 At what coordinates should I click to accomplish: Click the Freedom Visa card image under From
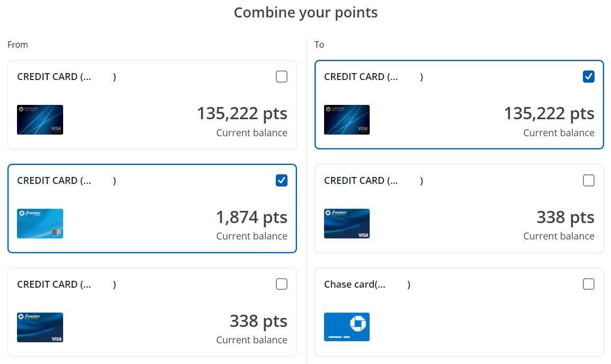40,327
